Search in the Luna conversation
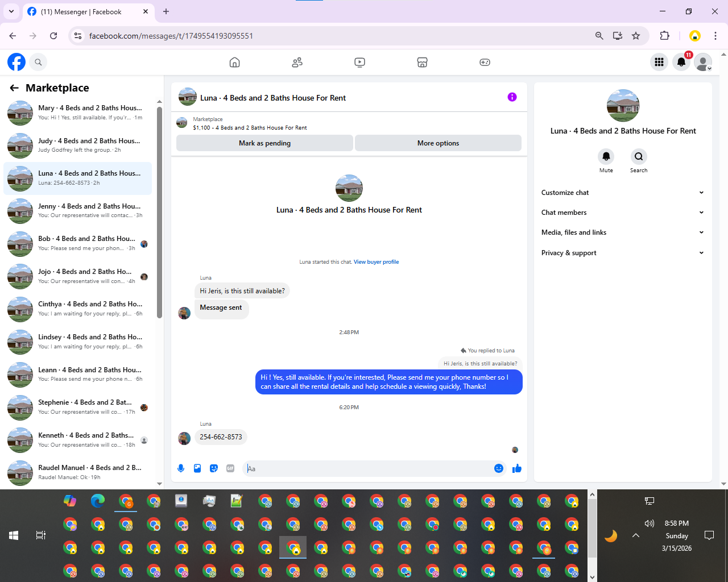Screen dimensions: 728x582 point(639,156)
